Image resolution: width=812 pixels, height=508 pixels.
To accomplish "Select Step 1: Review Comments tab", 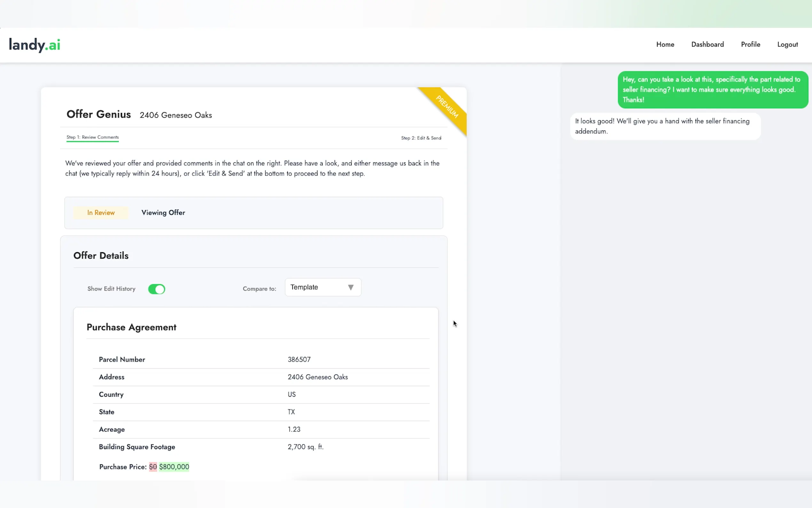I will tap(92, 138).
